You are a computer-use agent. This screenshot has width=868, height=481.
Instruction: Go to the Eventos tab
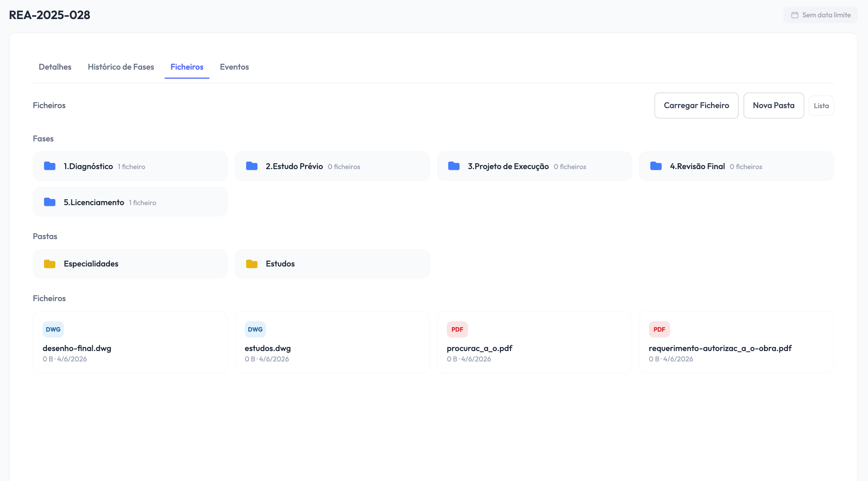tap(234, 67)
